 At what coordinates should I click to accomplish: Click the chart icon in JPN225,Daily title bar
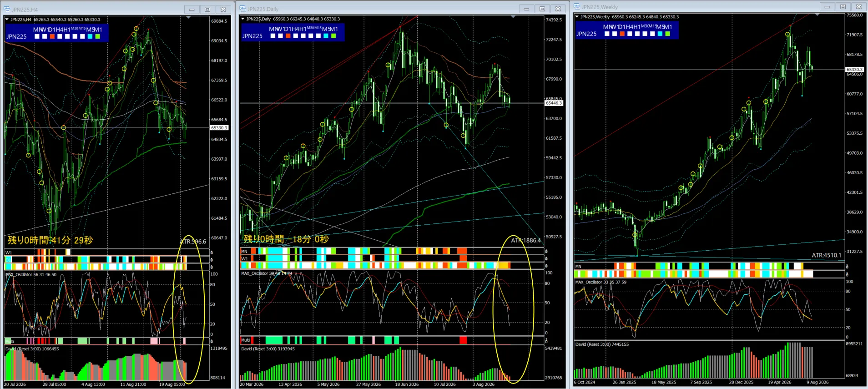[x=242, y=9]
